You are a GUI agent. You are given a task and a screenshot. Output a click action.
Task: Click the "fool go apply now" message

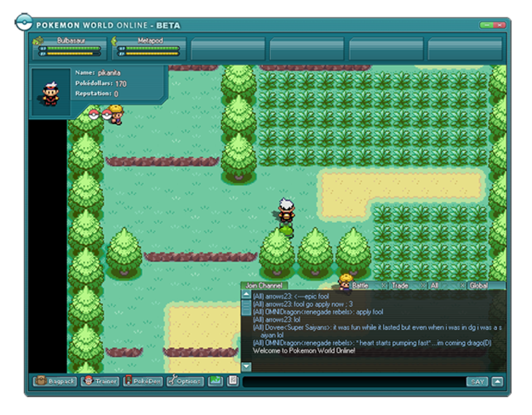[303, 304]
